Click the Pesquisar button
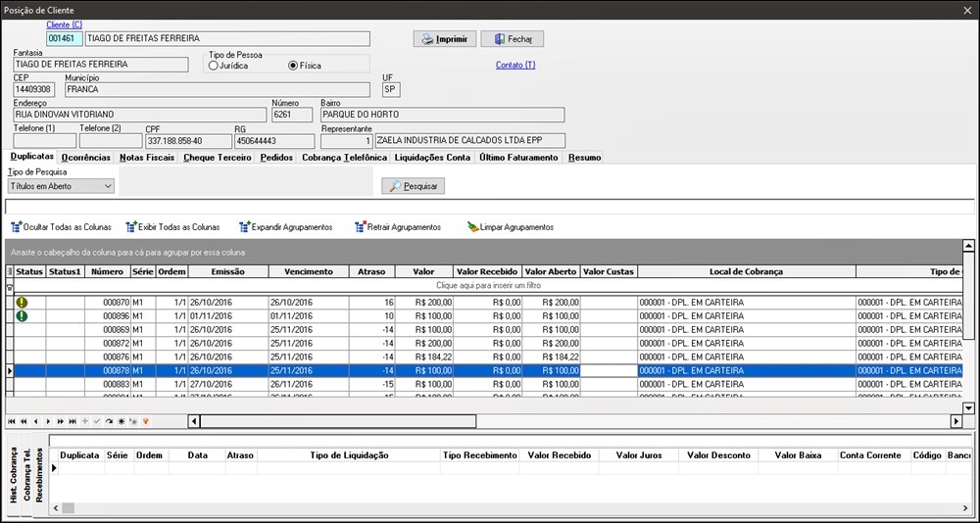Image resolution: width=980 pixels, height=523 pixels. [414, 186]
